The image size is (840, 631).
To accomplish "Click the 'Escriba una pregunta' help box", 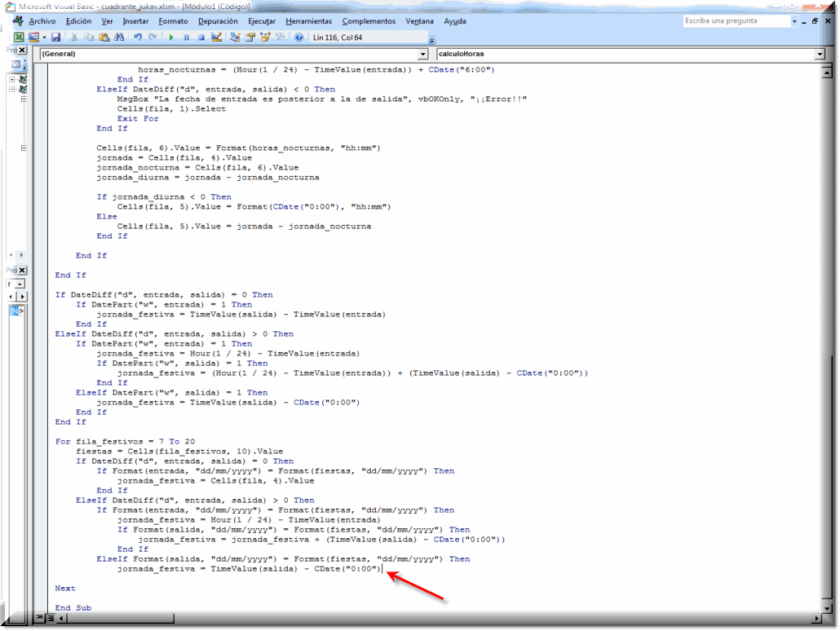I will click(x=736, y=21).
